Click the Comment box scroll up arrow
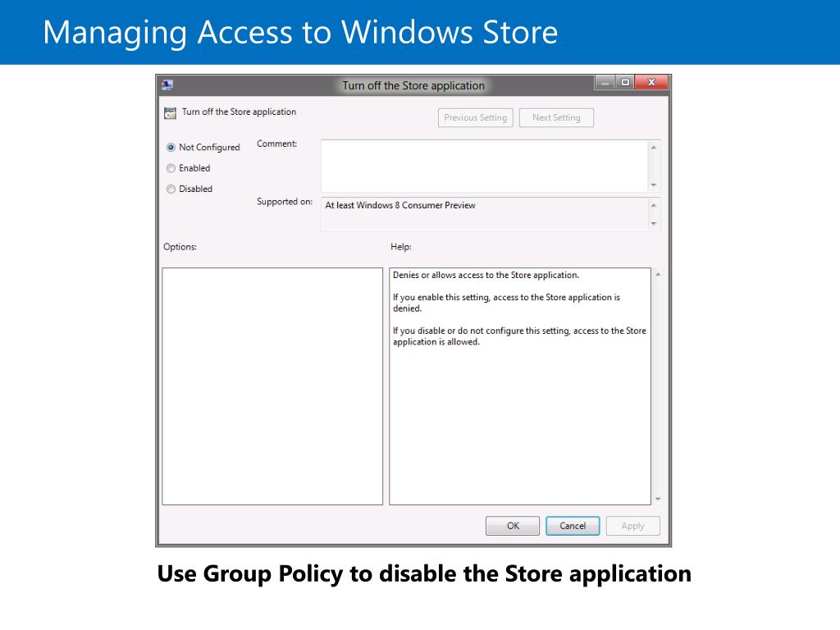840x630 pixels. pos(654,148)
